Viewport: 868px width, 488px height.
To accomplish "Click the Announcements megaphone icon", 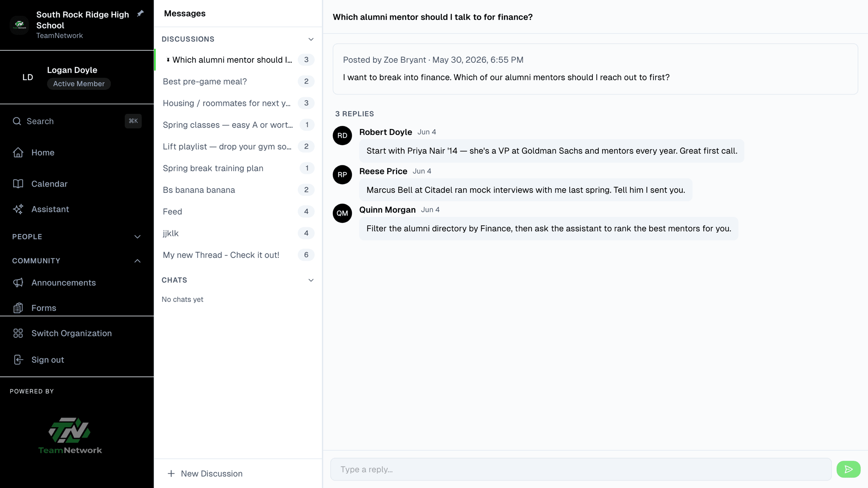I will [x=18, y=283].
